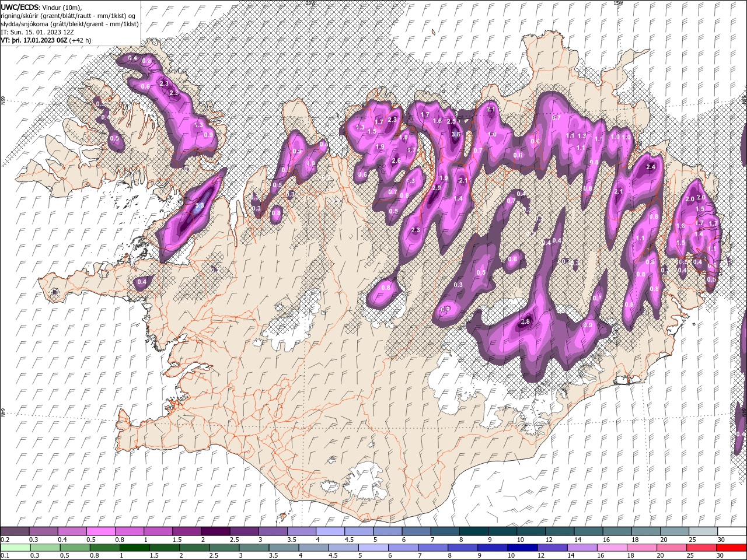Image resolution: width=747 pixels, height=560 pixels.
Task: Click the pale green lower swatch labeled 0.1
Action: coord(15,547)
